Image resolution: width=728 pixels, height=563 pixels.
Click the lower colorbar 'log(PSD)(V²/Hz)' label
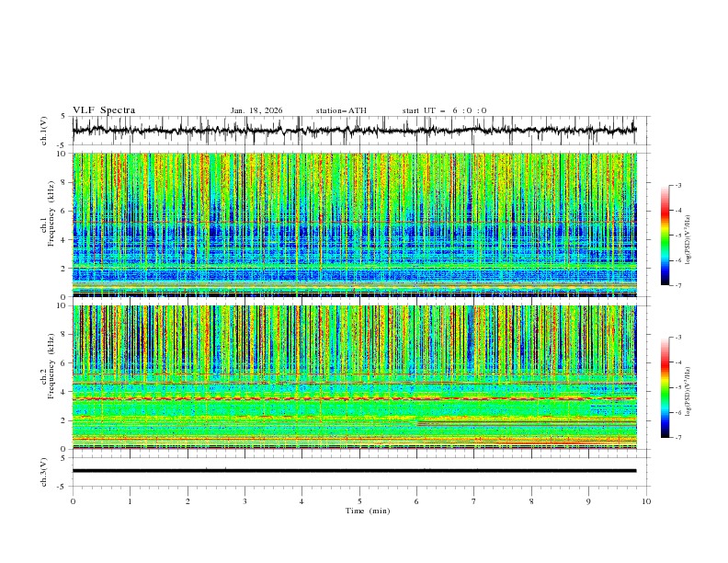688,392
